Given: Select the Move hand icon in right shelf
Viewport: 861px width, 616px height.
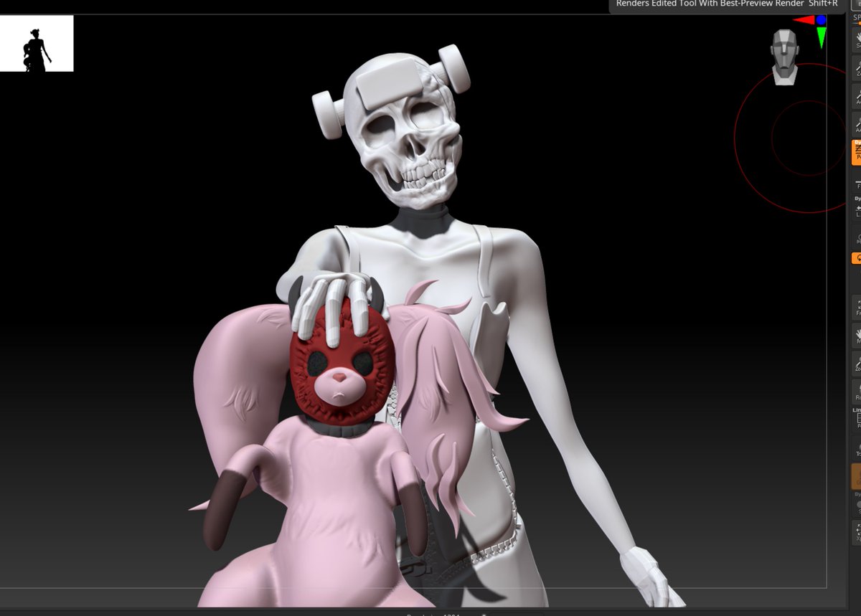Looking at the screenshot, I should point(857,336).
